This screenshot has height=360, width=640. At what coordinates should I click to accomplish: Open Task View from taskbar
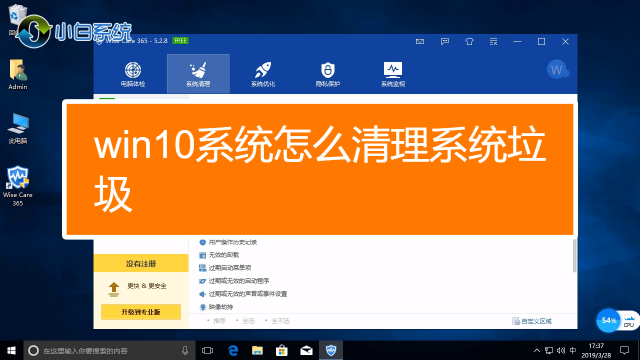tap(207, 351)
